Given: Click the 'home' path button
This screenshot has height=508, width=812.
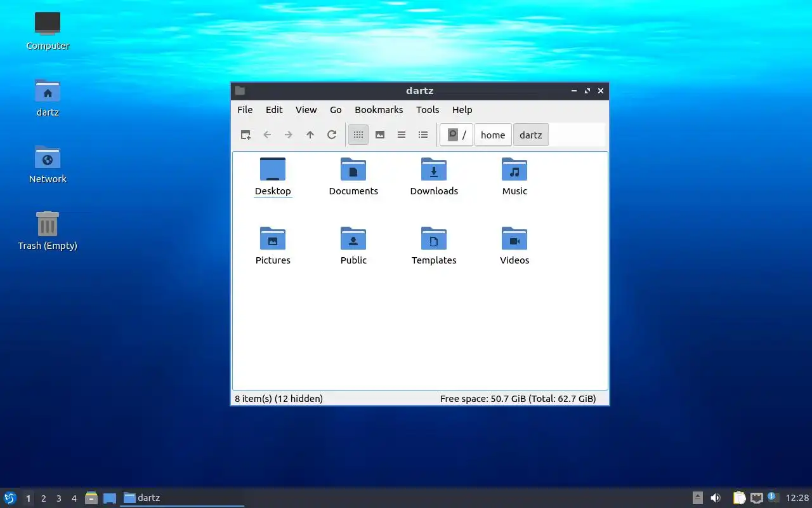Looking at the screenshot, I should point(493,135).
